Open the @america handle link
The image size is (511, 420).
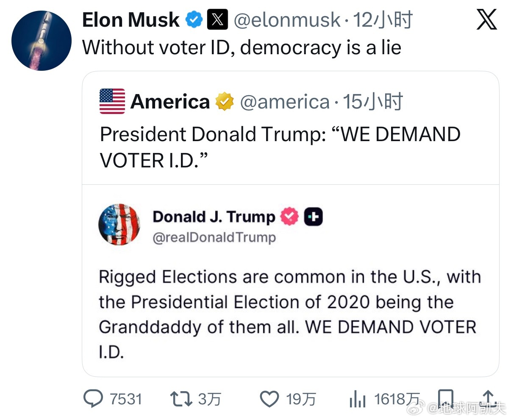tap(285, 102)
